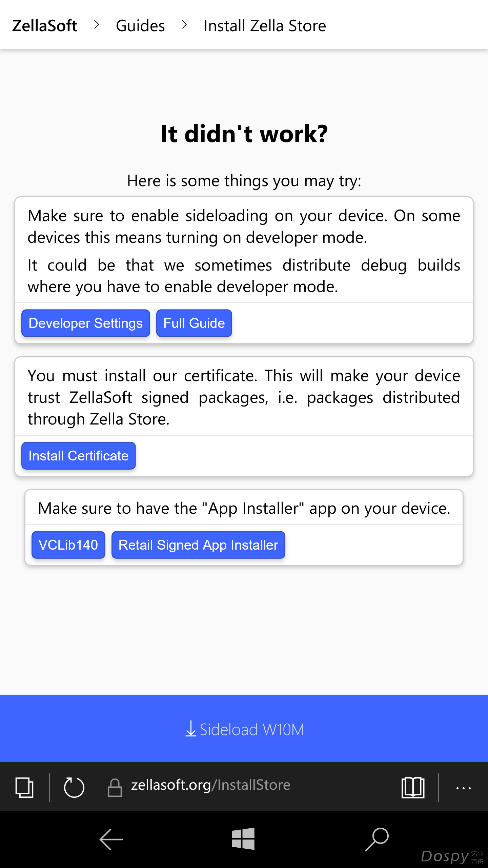Tap the Windows Start button
The width and height of the screenshot is (488, 868).
pos(243,839)
